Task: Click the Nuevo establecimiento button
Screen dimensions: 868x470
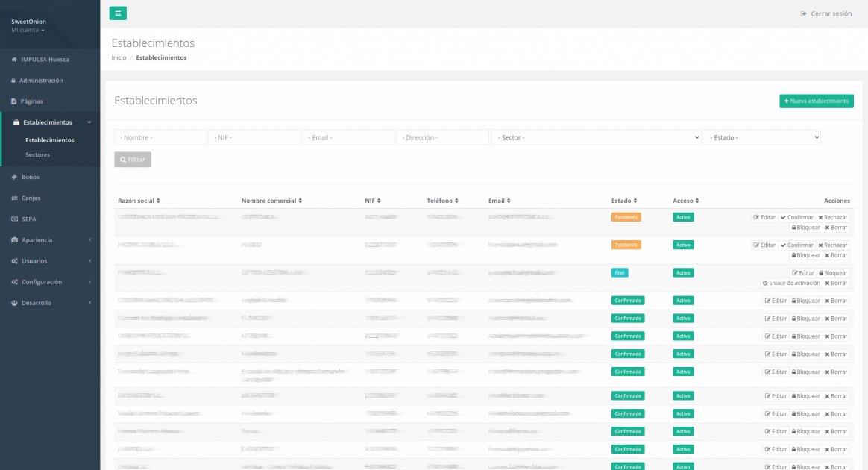Action: point(817,101)
